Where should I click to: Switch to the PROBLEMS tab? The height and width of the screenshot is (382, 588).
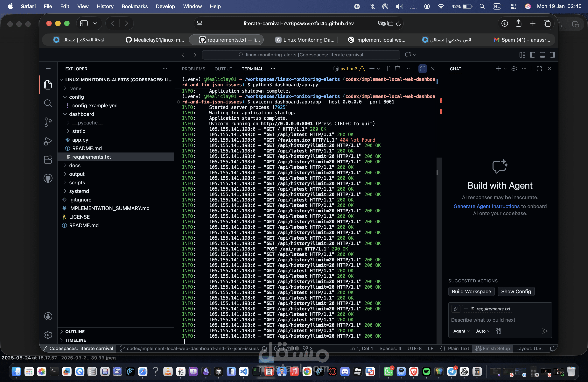[193, 69]
